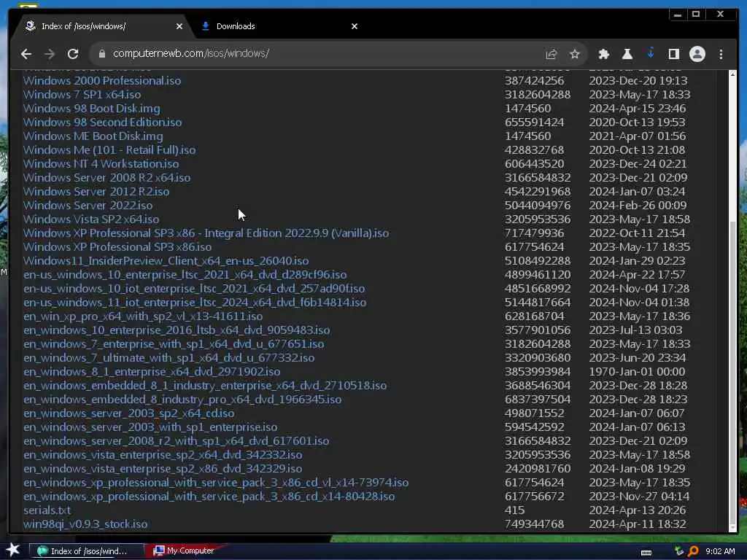
Task: Open Windows 7 SP1 x64.iso link
Action: click(x=82, y=94)
